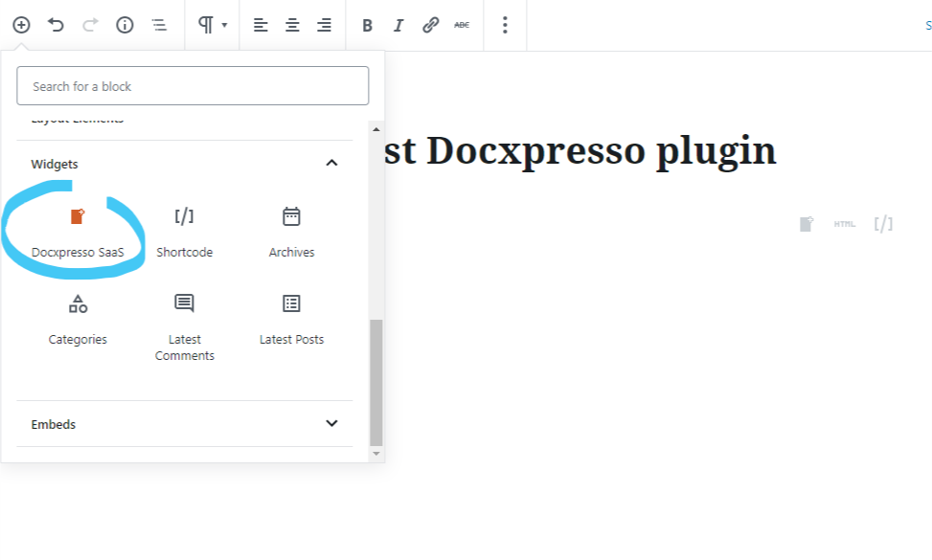
Task: Open block navigation list icon
Action: 159,25
